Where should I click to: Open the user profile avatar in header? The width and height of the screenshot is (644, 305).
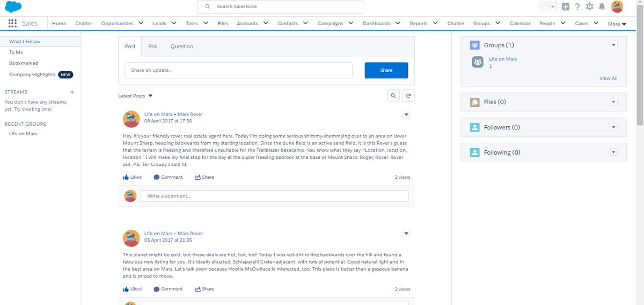(x=617, y=6)
